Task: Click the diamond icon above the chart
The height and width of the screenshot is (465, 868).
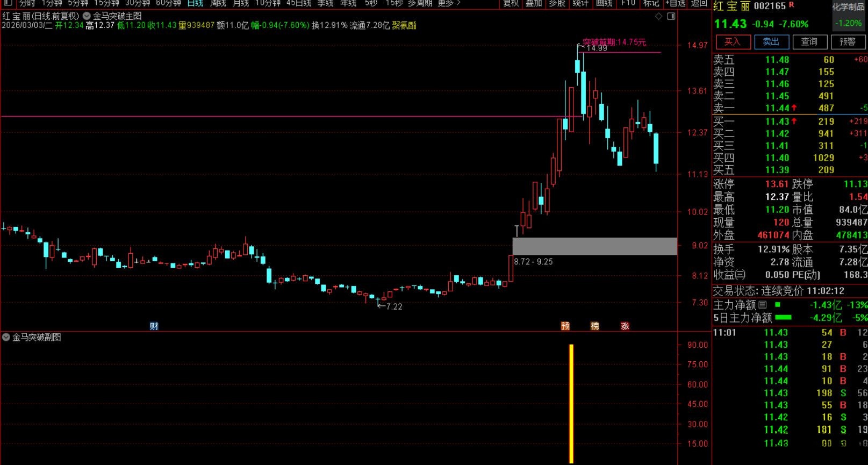Action: point(659,17)
